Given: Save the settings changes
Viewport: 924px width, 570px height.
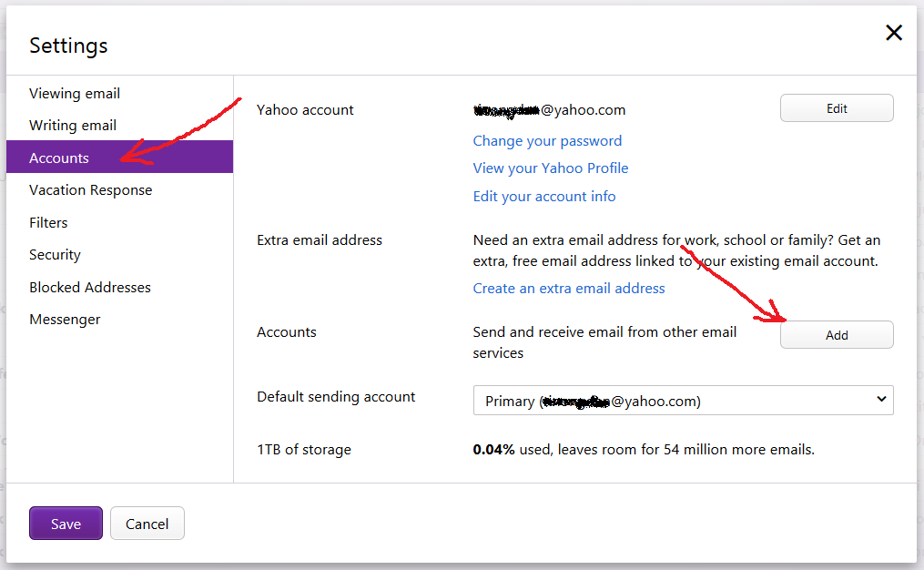Looking at the screenshot, I should [66, 524].
